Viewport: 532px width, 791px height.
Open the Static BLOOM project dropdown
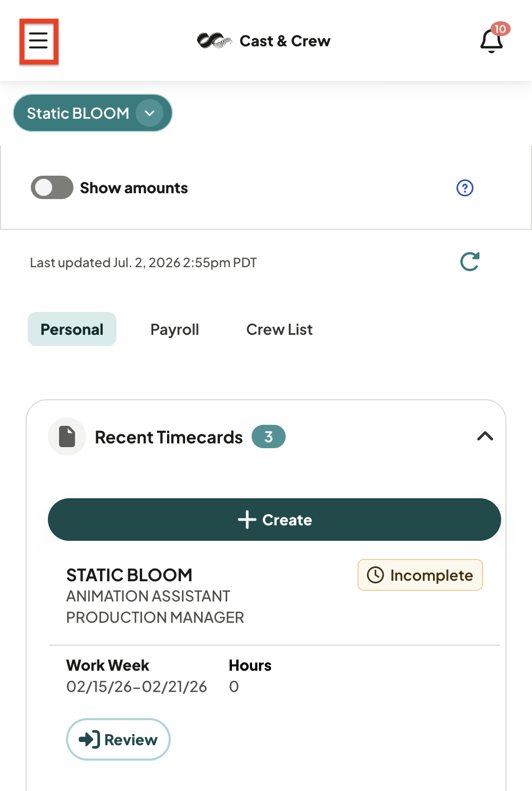[93, 113]
